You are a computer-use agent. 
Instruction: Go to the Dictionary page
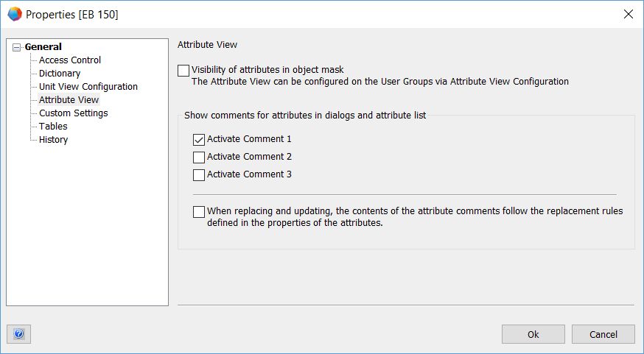point(60,74)
